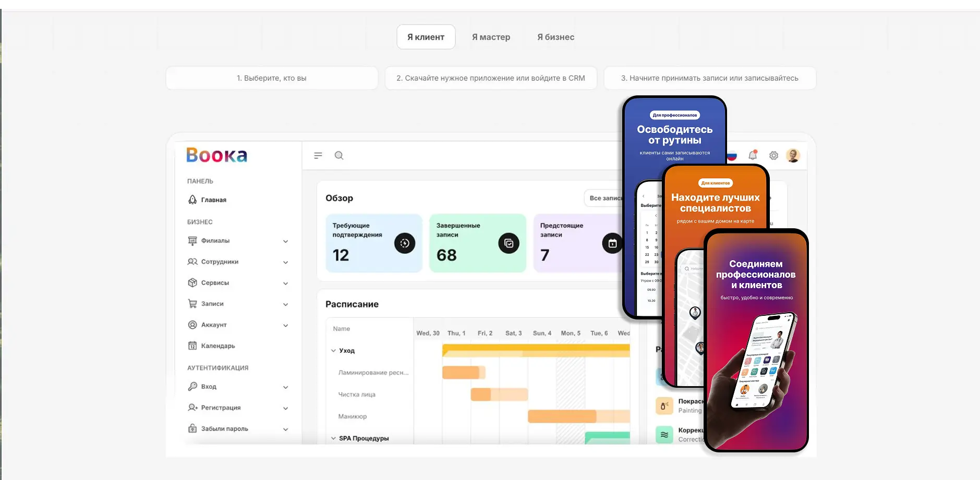Click step "2. Скачайте нужное приложение"

coord(491,78)
